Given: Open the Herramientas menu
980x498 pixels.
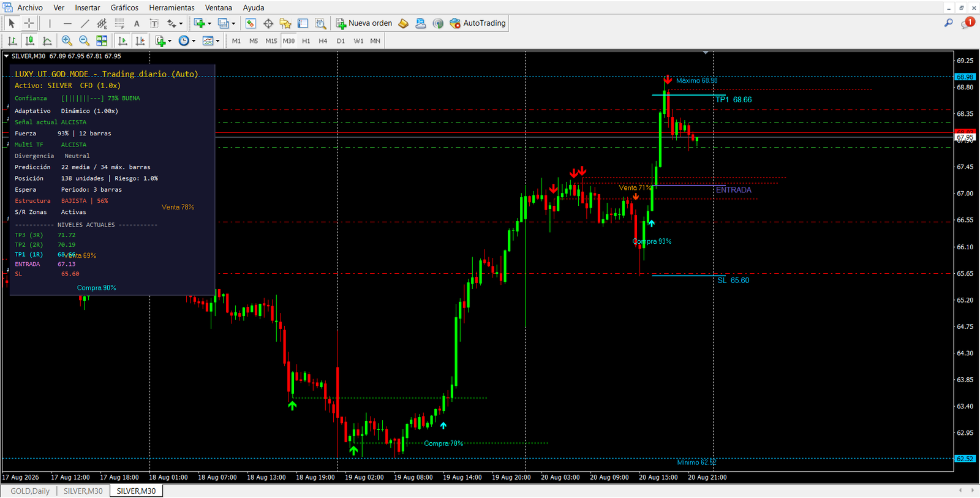Looking at the screenshot, I should 171,7.
